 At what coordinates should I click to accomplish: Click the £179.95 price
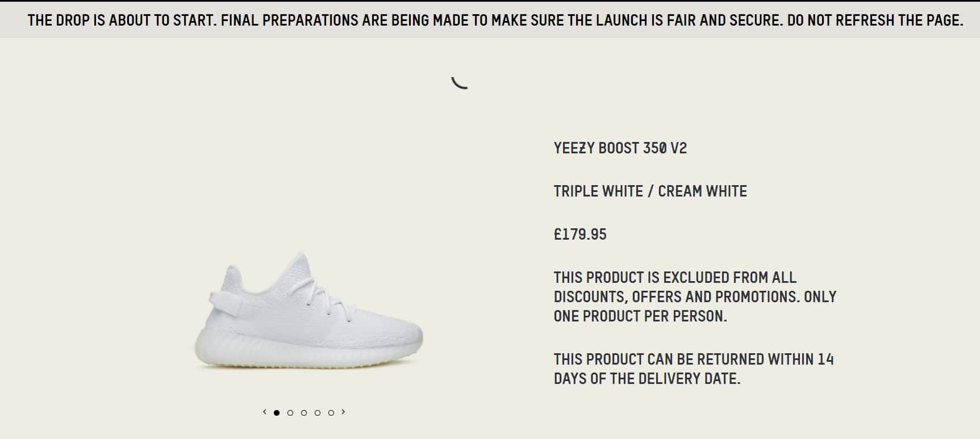coord(580,235)
